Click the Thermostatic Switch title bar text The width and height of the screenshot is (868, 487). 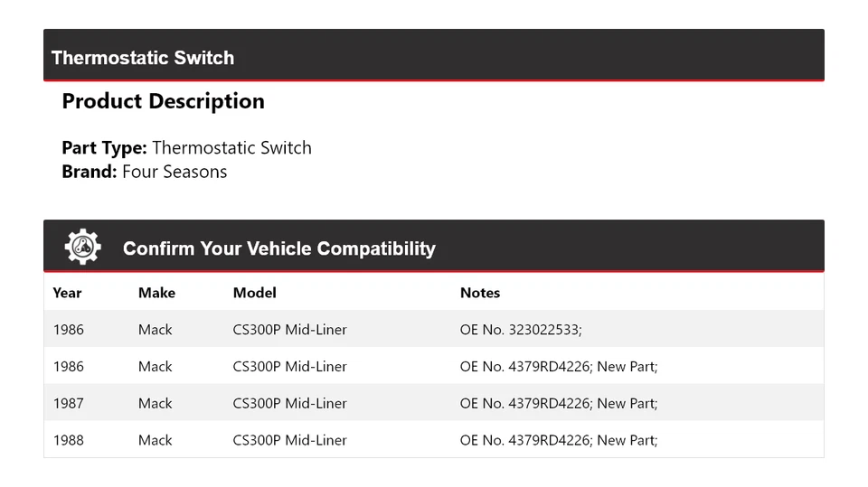pyautogui.click(x=143, y=58)
